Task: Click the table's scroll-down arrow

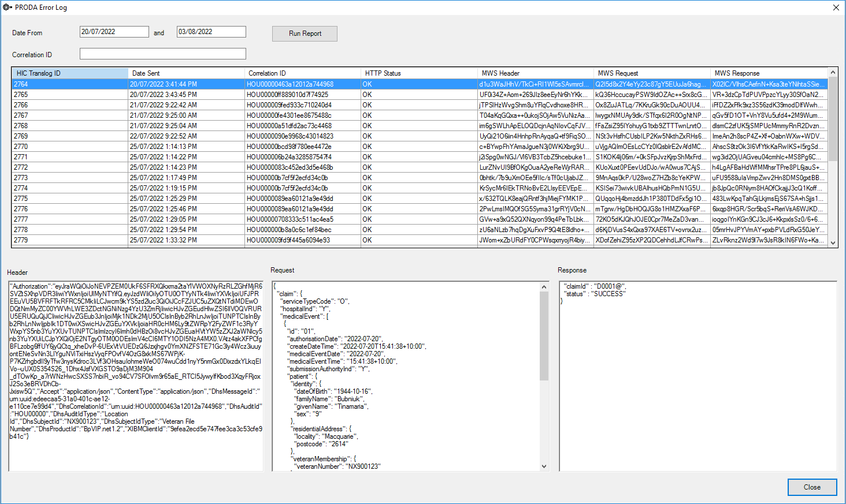Action: (x=833, y=243)
